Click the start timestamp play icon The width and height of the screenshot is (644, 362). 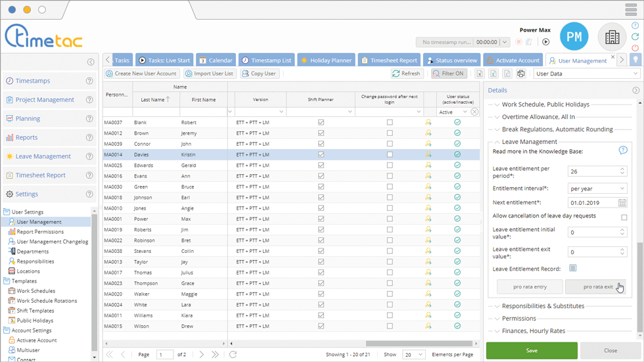coord(545,42)
